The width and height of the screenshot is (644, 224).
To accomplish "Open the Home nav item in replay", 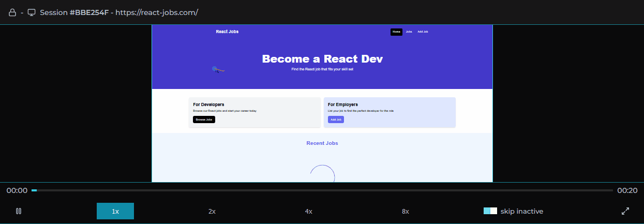I will 396,32.
